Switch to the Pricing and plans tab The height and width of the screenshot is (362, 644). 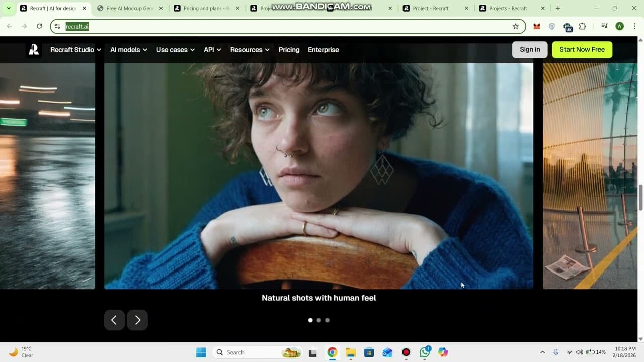point(206,8)
